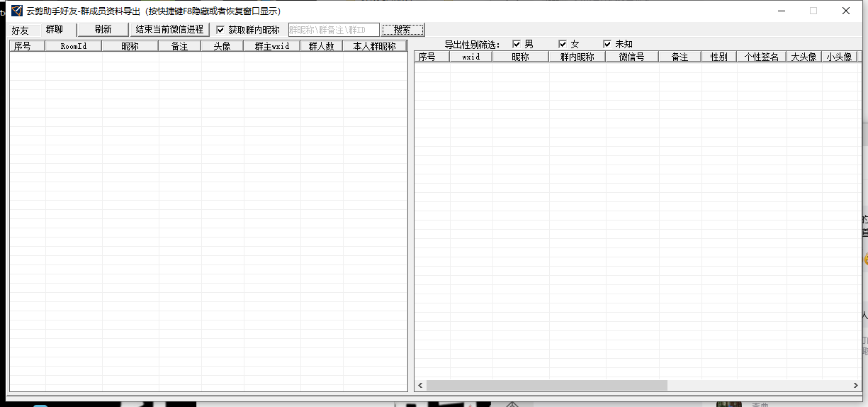The image size is (868, 407).
Task: Switch to the 群聊 tab
Action: coord(55,30)
